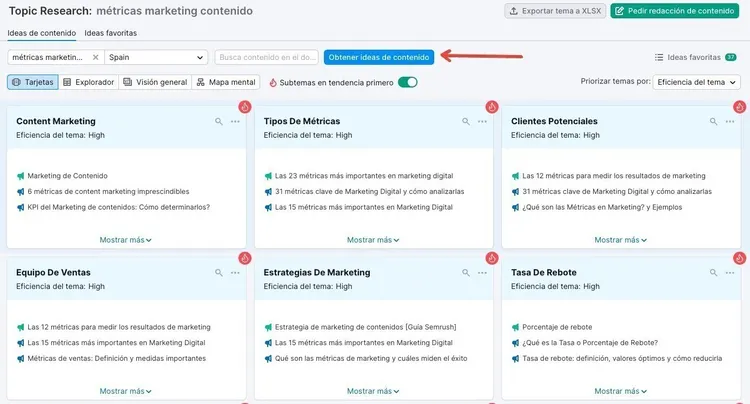Open headline ¿Qué son las Métricas en Marketing? y Ejemplos
This screenshot has width=750, height=404.
click(602, 207)
